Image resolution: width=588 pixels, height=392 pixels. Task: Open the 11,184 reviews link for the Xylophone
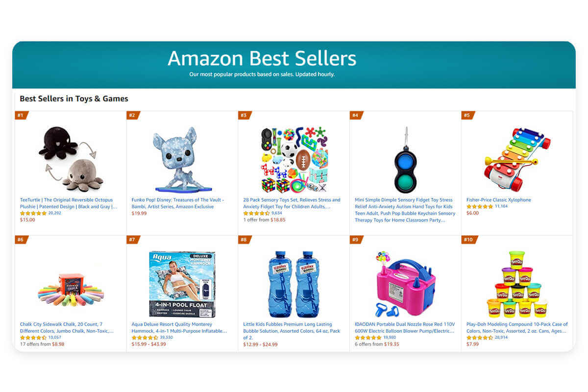(x=501, y=207)
